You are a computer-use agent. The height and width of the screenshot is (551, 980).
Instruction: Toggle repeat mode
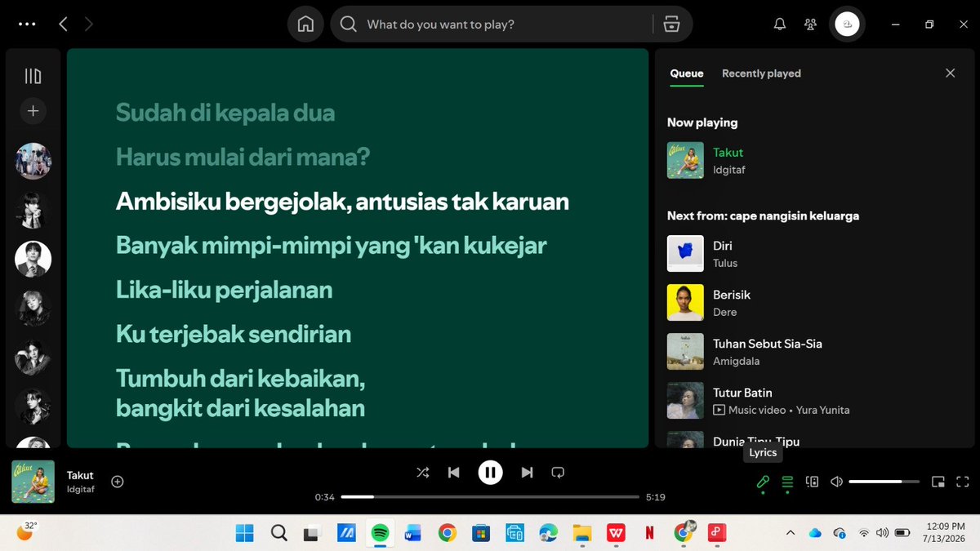pos(558,472)
